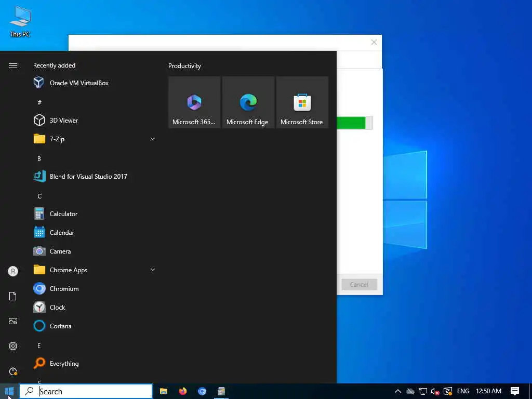Open the Everything search app

click(95, 363)
